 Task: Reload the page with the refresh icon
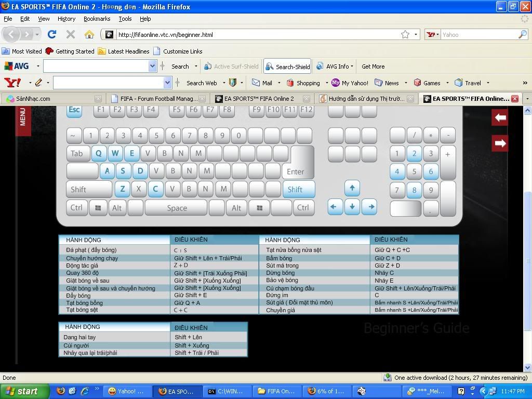(52, 34)
